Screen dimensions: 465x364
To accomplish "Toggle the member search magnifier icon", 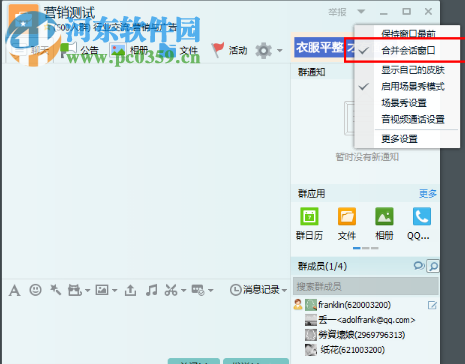I will tap(433, 266).
